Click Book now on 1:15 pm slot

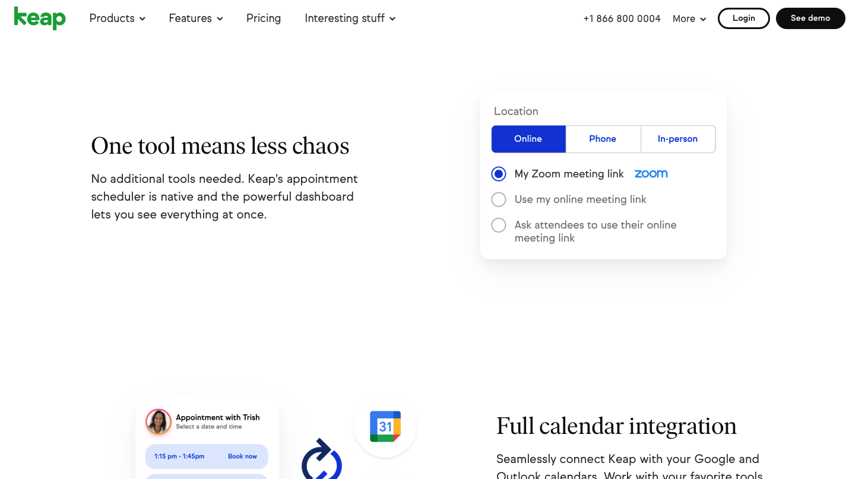pyautogui.click(x=242, y=456)
